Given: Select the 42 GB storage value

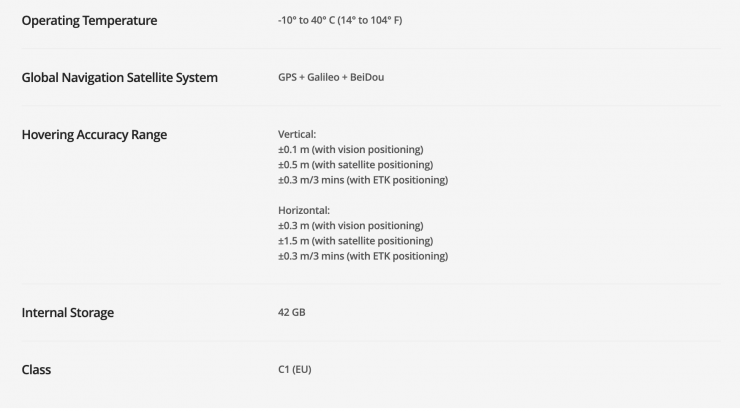Looking at the screenshot, I should (291, 313).
